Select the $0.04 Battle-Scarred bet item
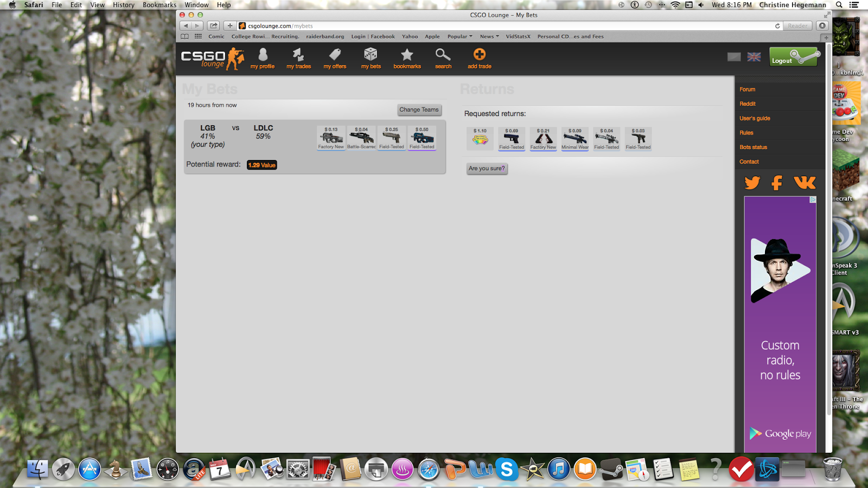 tap(361, 138)
